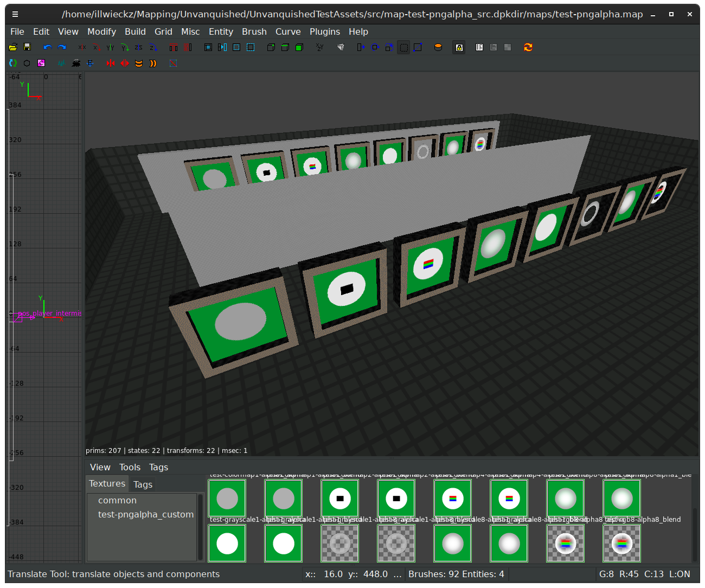Screen dimensions: 705x588
Task: Open the File menu
Action: tap(17, 31)
